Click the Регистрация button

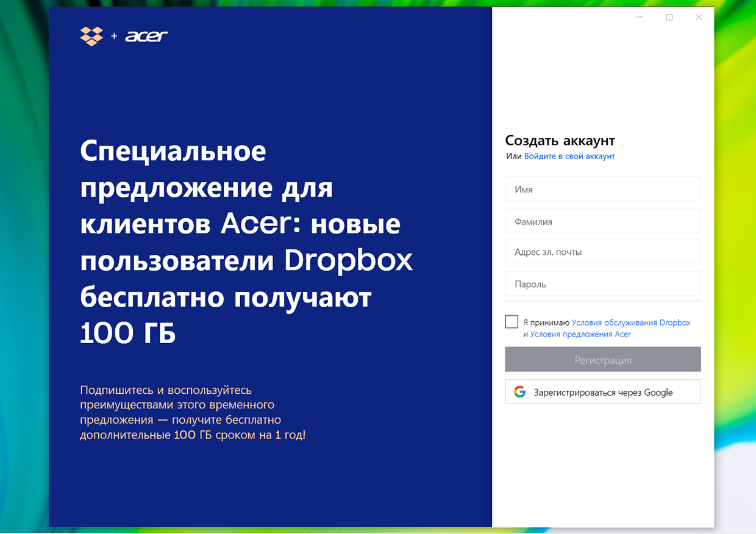(603, 360)
